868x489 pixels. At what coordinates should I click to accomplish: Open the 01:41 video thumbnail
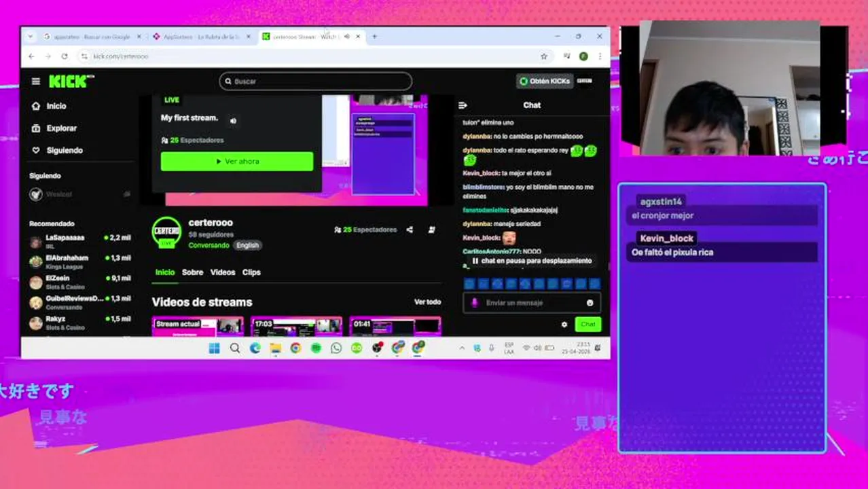click(x=395, y=326)
